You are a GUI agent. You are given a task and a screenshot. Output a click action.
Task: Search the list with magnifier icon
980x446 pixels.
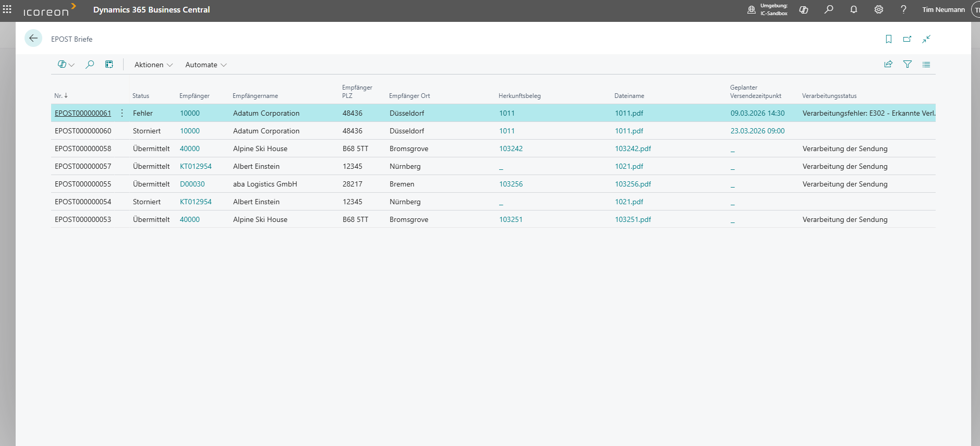[x=90, y=65]
